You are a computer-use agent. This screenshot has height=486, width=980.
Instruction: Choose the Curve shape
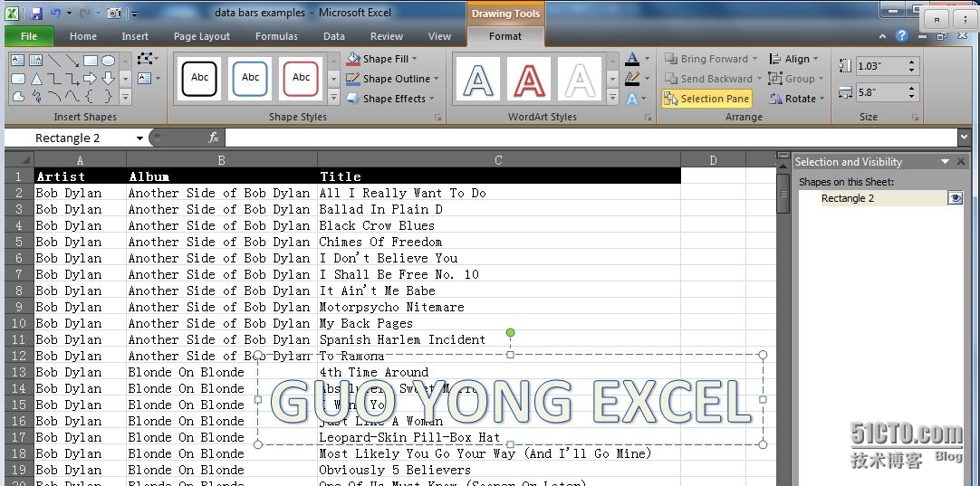pos(72,97)
